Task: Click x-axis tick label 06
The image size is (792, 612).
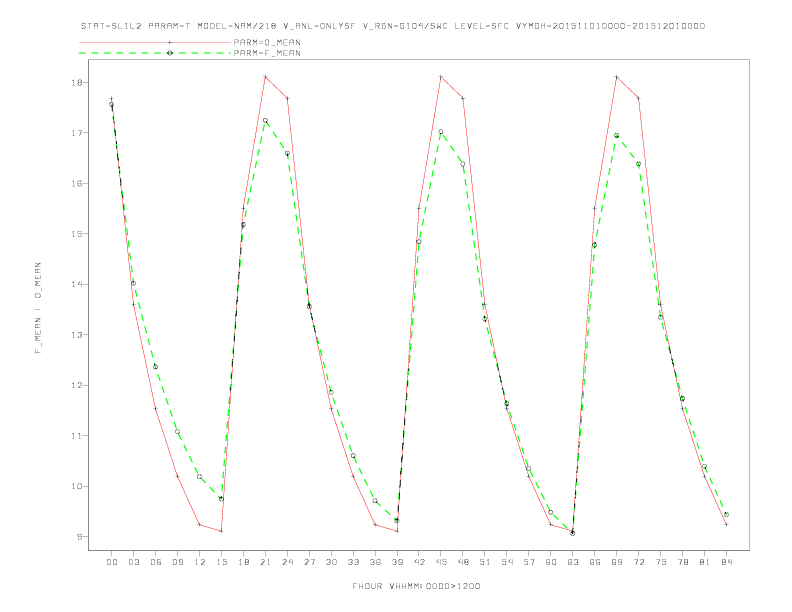Action: pyautogui.click(x=156, y=562)
